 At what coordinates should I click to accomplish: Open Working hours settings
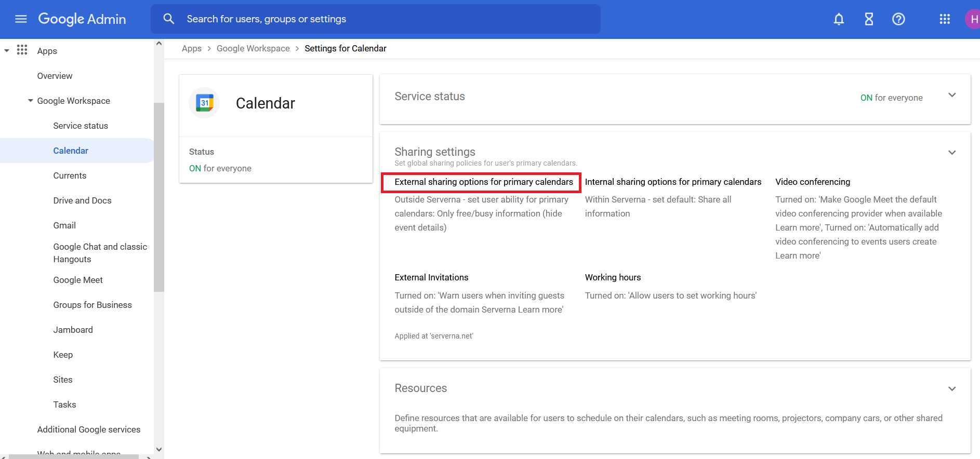point(613,277)
